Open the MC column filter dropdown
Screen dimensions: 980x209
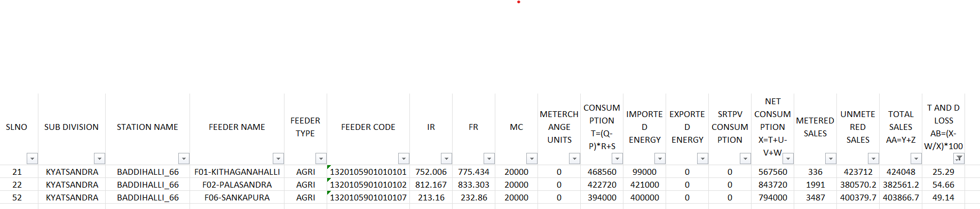pos(532,159)
